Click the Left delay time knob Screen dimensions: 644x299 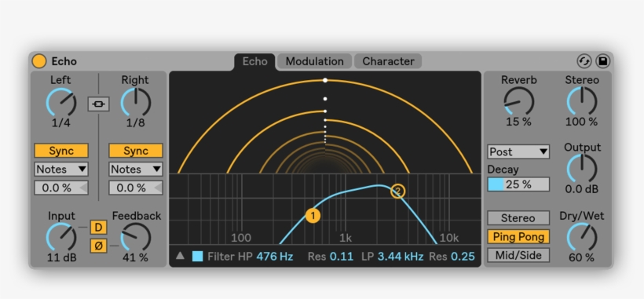click(61, 102)
